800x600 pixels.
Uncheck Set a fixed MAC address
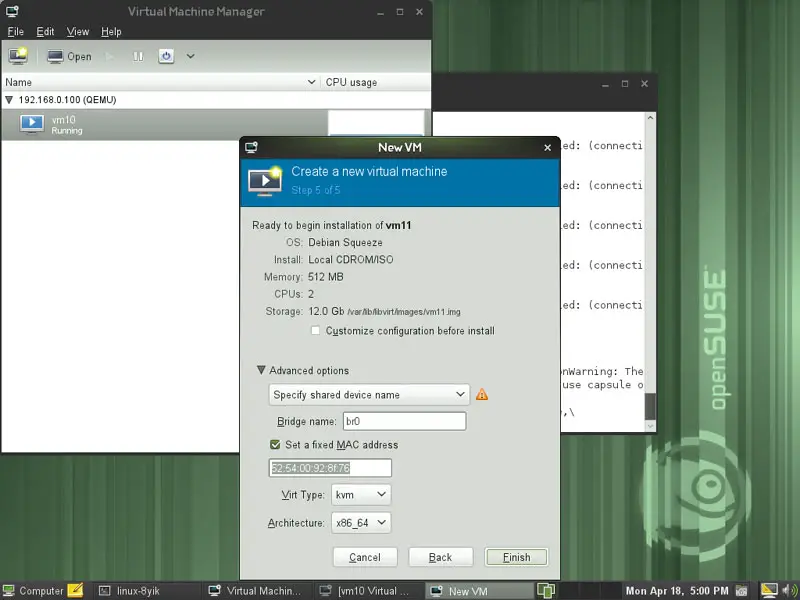click(x=275, y=445)
